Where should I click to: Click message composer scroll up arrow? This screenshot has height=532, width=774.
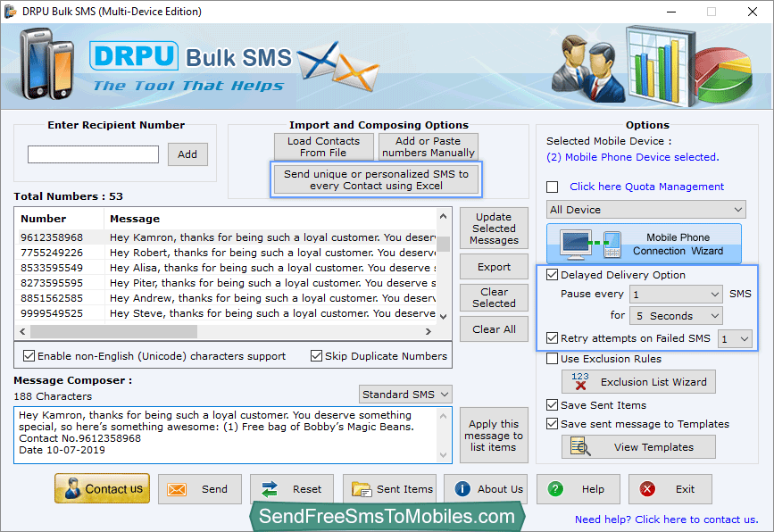[444, 416]
